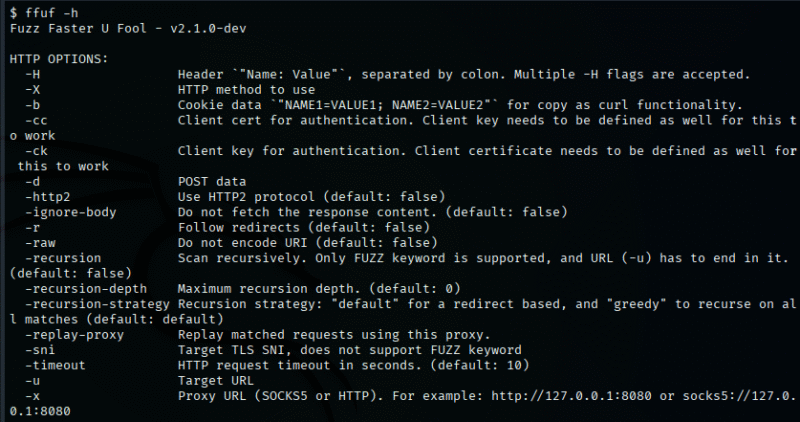Click the -sni option flag
Image resolution: width=800 pixels, height=422 pixels.
coord(40,350)
